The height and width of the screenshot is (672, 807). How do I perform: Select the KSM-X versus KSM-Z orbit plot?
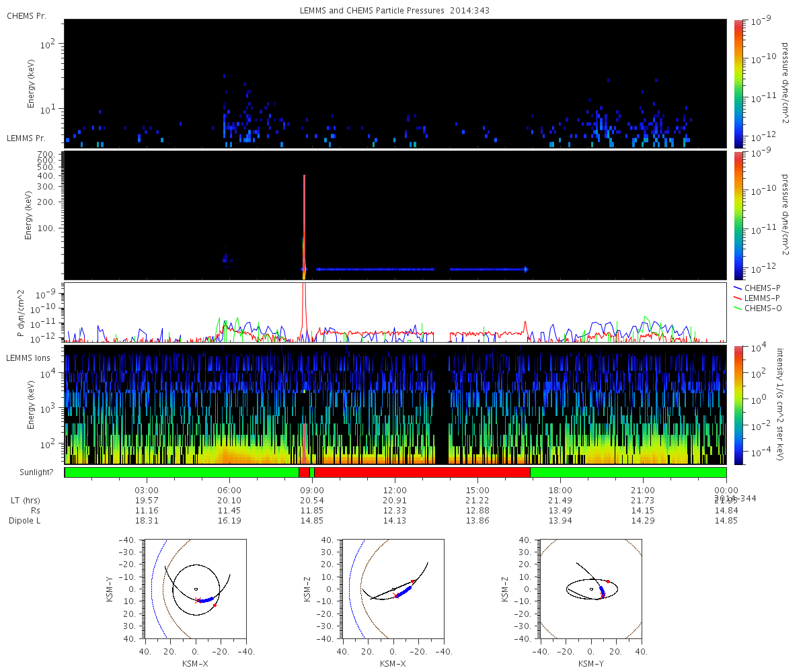(393, 588)
